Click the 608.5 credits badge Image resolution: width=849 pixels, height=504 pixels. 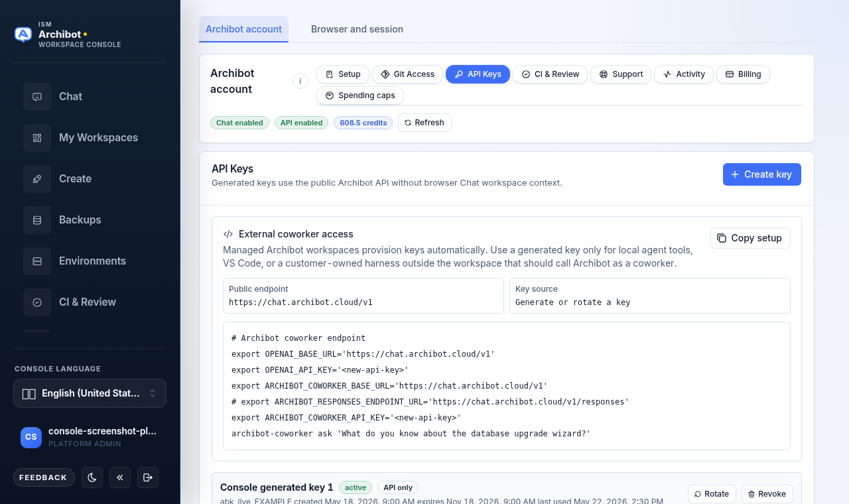click(363, 123)
